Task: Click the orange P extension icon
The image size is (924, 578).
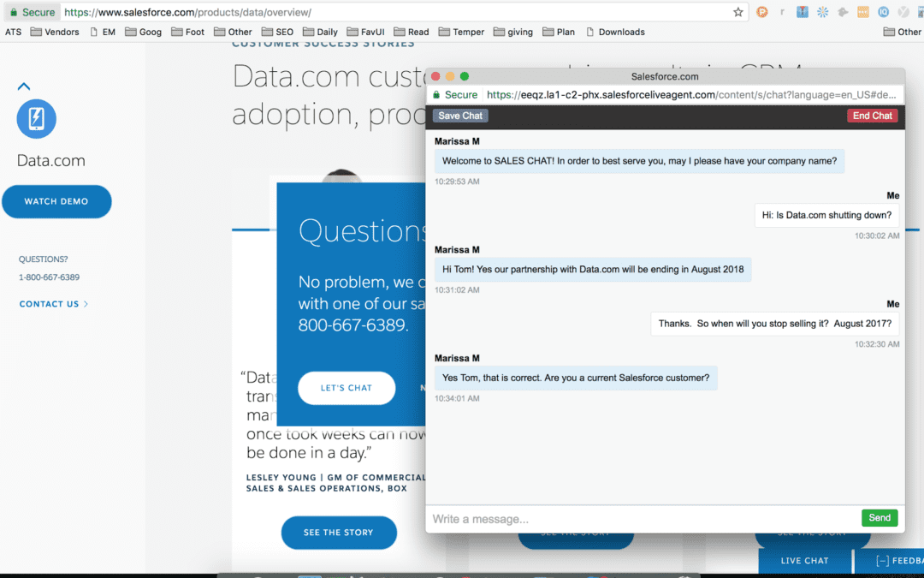Action: point(762,12)
